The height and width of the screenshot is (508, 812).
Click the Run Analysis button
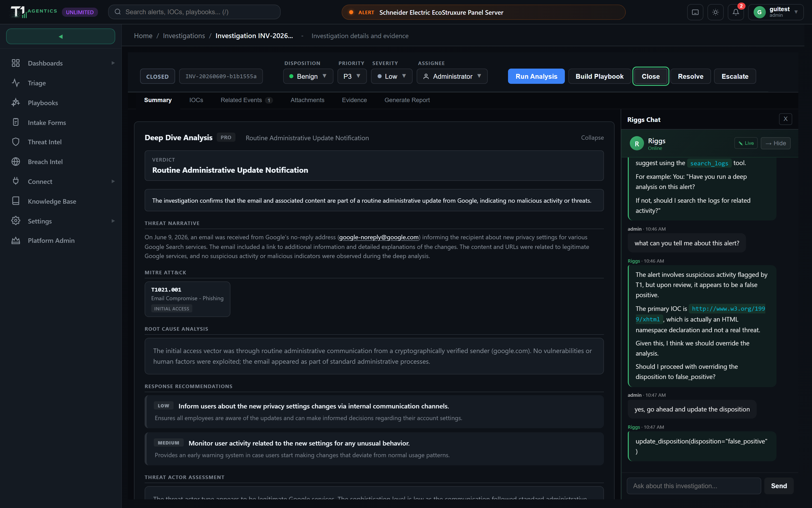tap(536, 76)
